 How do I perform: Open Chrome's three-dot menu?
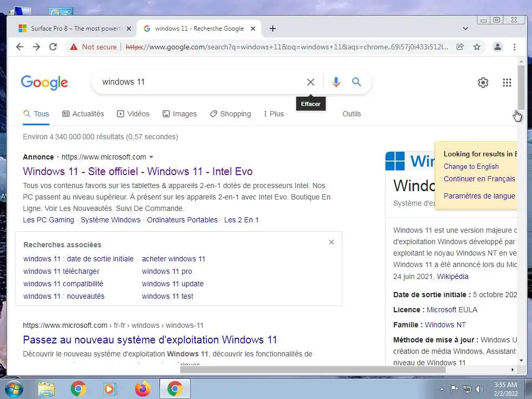(x=514, y=47)
